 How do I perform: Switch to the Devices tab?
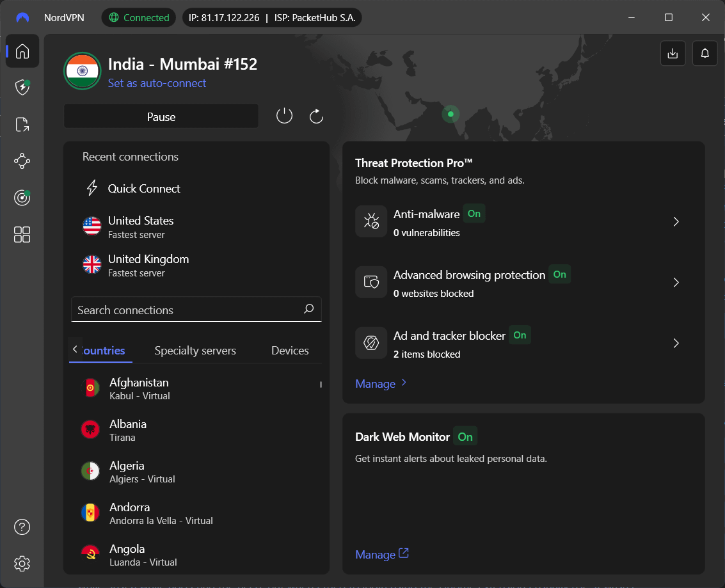tap(290, 351)
